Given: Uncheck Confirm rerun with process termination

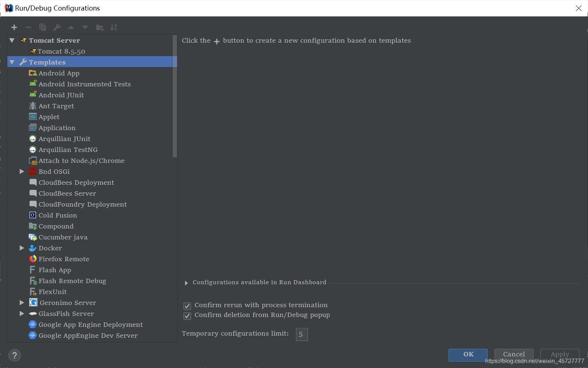Looking at the screenshot, I should (x=187, y=306).
